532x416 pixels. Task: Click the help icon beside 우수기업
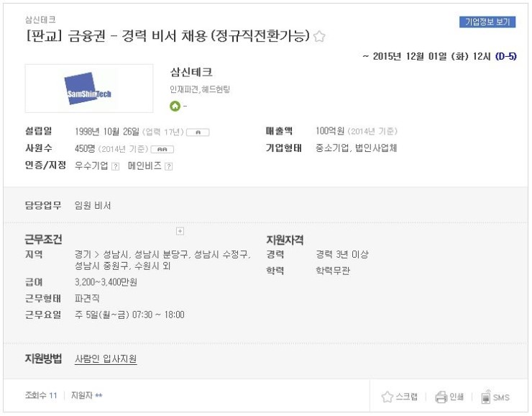pos(115,166)
